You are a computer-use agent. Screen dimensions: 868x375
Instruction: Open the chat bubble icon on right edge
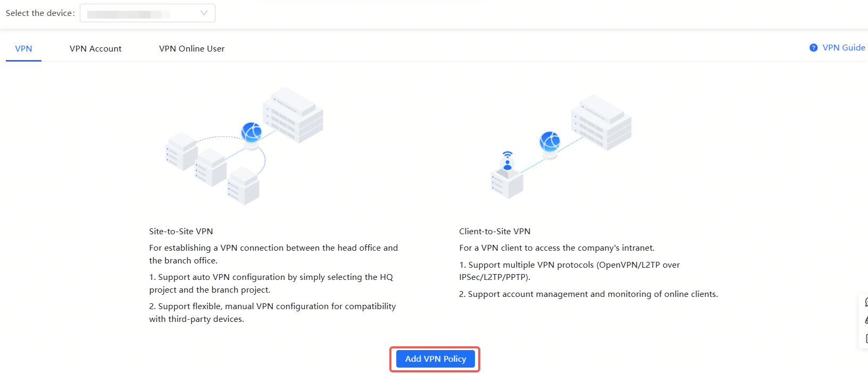[x=865, y=302]
